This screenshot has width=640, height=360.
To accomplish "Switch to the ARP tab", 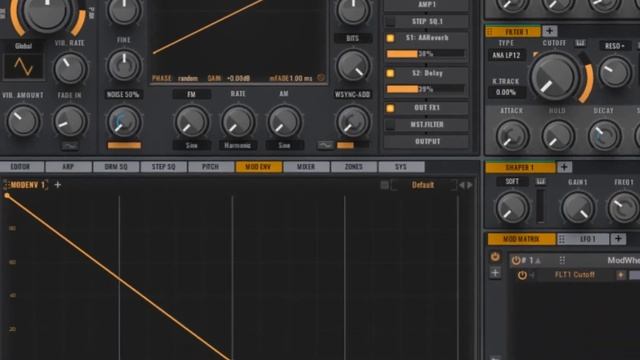I will pos(68,167).
